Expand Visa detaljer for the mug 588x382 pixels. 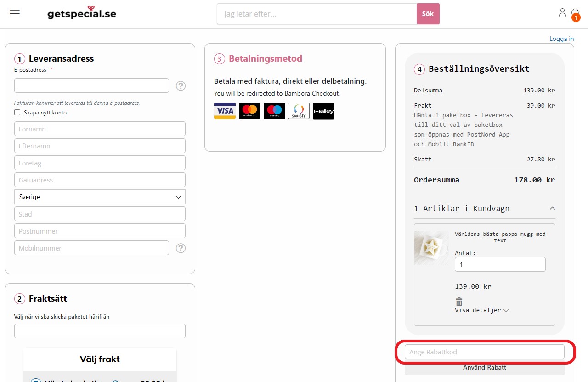pos(481,310)
